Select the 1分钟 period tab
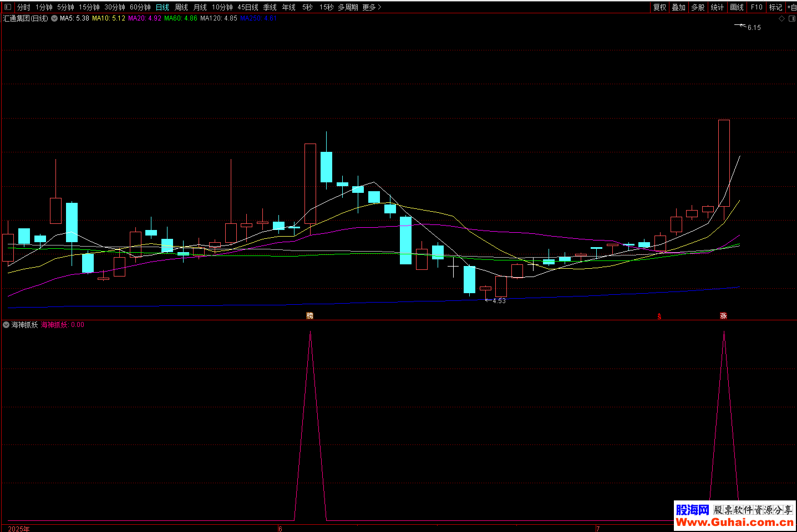Image resolution: width=797 pixels, height=532 pixels. [44, 7]
